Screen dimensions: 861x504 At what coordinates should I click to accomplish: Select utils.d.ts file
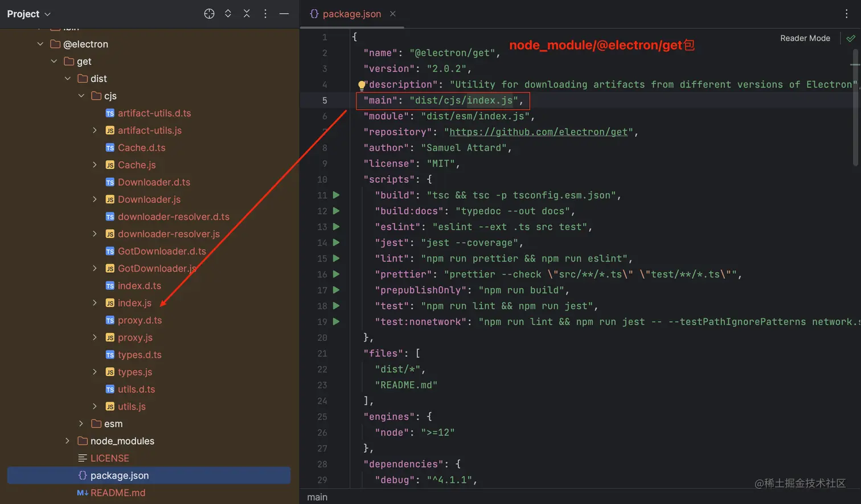136,390
